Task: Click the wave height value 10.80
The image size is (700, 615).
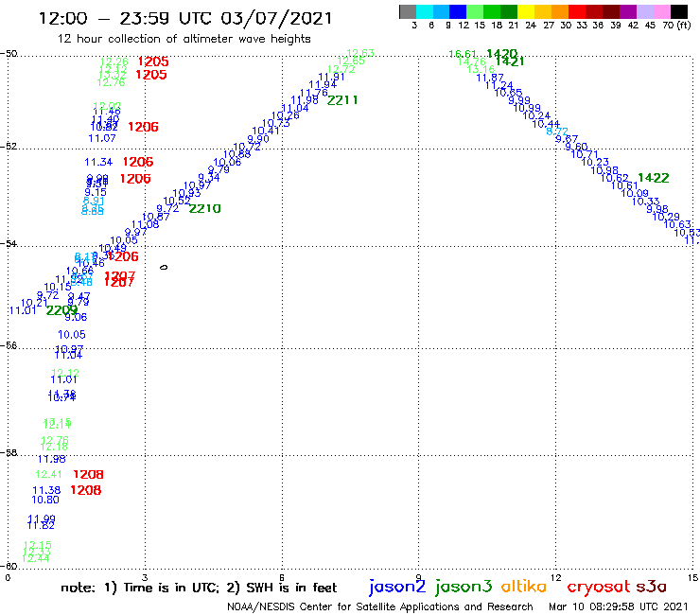Action: (45, 500)
